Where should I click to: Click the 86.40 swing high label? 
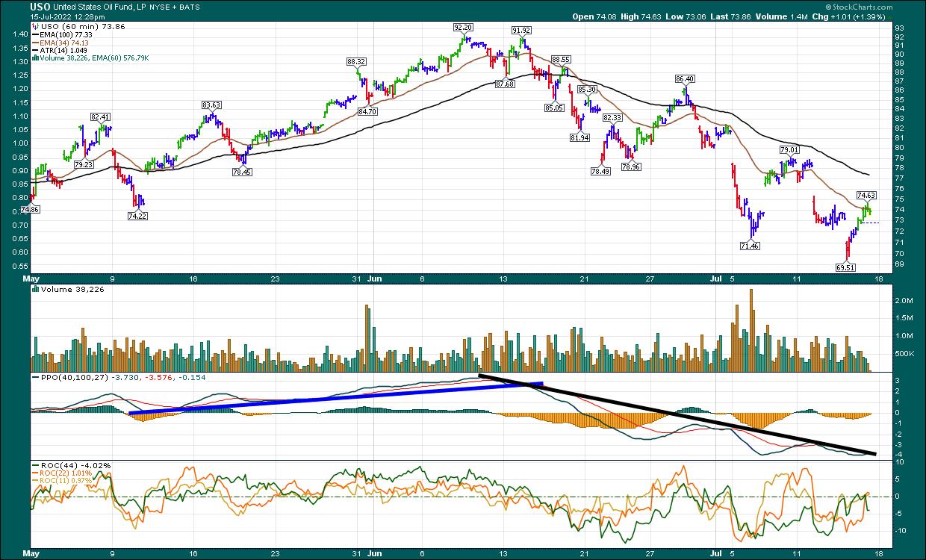point(685,78)
